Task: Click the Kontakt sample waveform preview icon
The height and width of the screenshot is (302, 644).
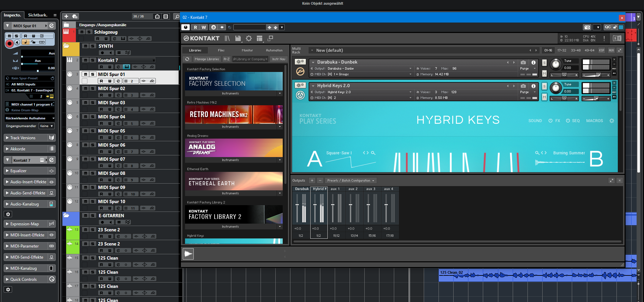Action: (188, 254)
